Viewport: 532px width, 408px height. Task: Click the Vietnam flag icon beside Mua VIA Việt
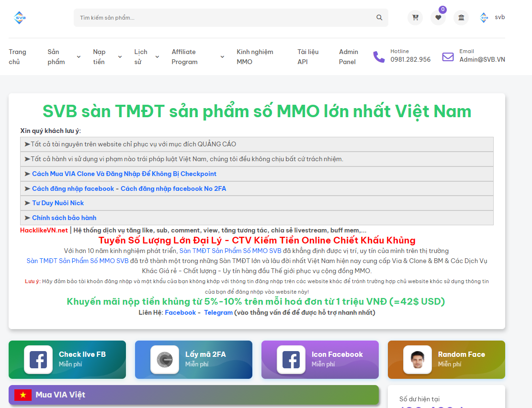pyautogui.click(x=23, y=395)
